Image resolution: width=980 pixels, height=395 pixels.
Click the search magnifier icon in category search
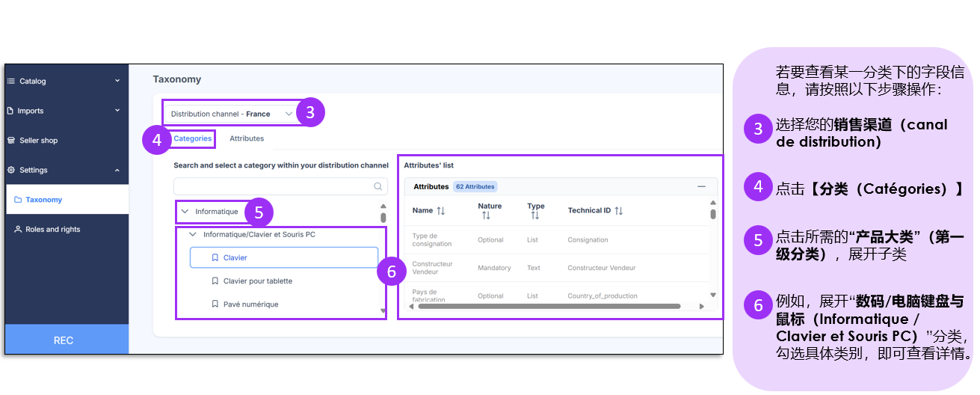pyautogui.click(x=378, y=187)
